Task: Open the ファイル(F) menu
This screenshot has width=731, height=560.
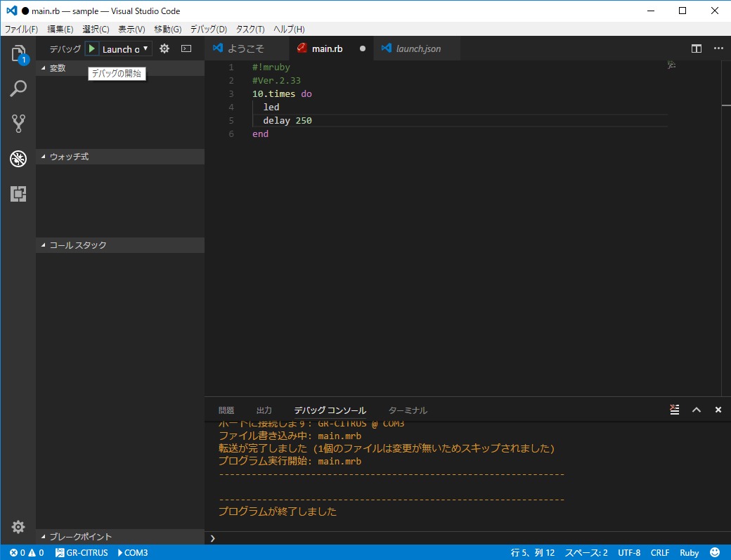Action: click(22, 29)
